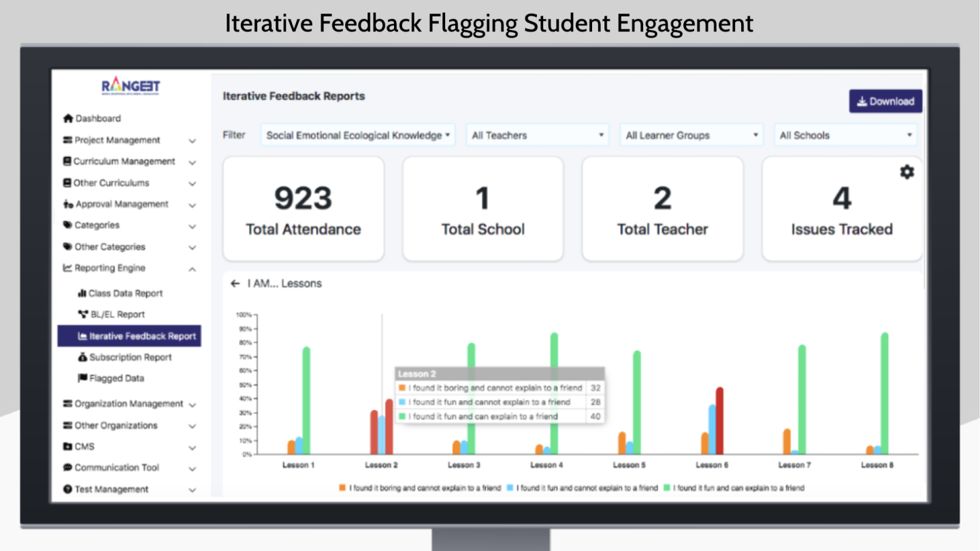This screenshot has height=551, width=980.
Task: Expand the CMS chevron
Action: (x=192, y=448)
